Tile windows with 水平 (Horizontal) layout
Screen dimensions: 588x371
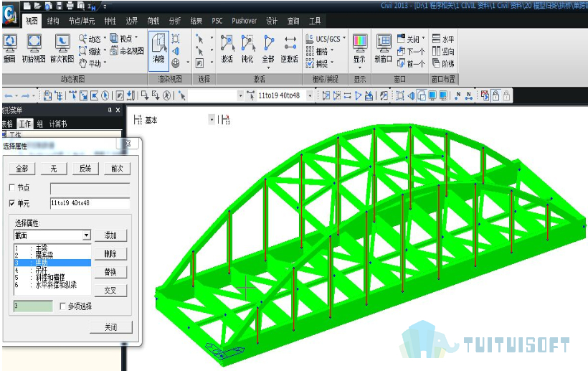click(x=443, y=39)
